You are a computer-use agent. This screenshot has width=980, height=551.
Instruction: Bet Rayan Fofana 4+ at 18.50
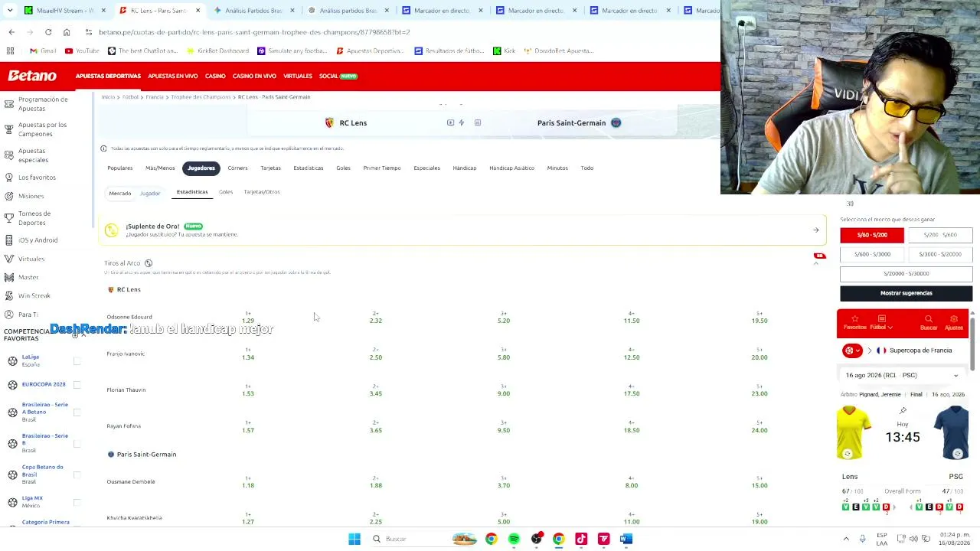[x=632, y=427]
